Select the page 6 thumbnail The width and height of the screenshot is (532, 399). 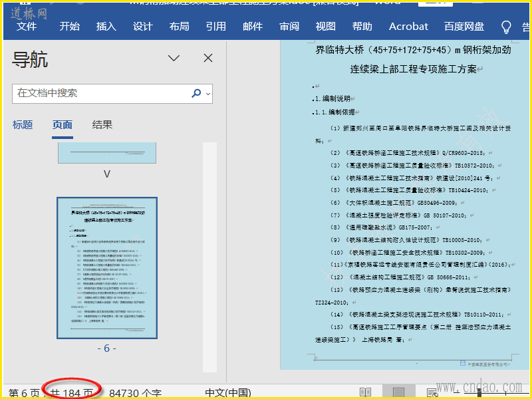[107, 268]
